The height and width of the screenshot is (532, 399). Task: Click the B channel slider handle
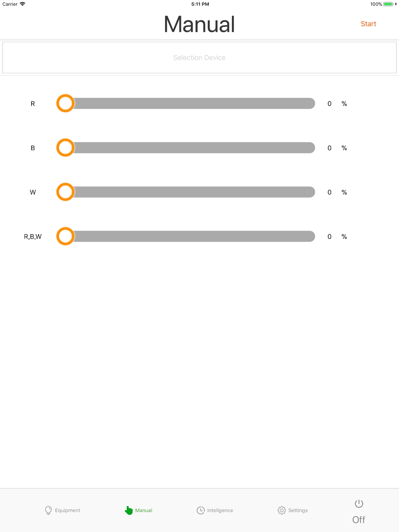pyautogui.click(x=65, y=148)
